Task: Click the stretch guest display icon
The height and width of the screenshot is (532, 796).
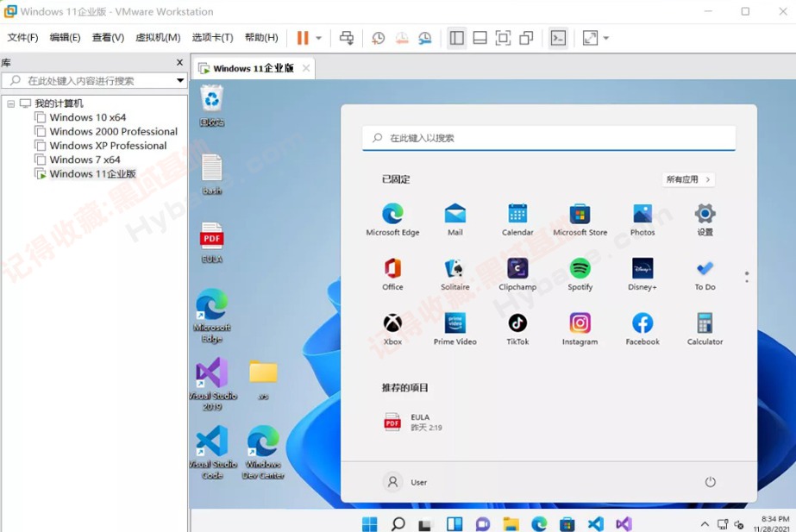Action: [x=590, y=38]
